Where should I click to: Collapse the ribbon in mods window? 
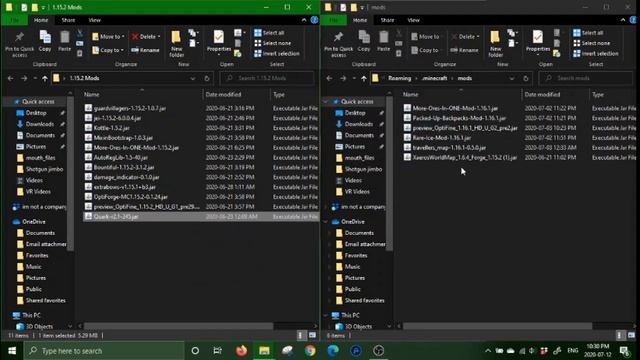pyautogui.click(x=623, y=20)
